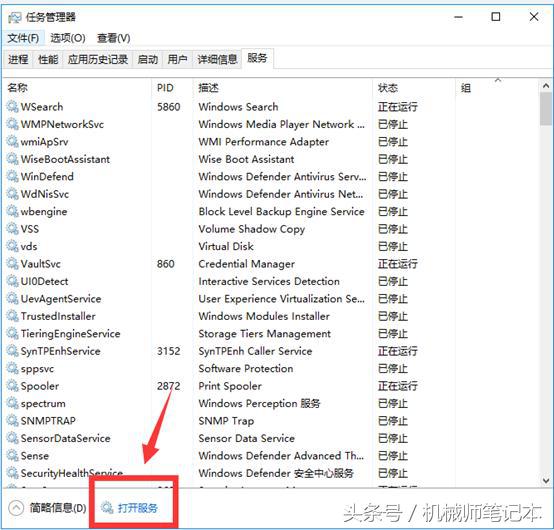
Task: Switch to the 用户 tab
Action: point(177,59)
